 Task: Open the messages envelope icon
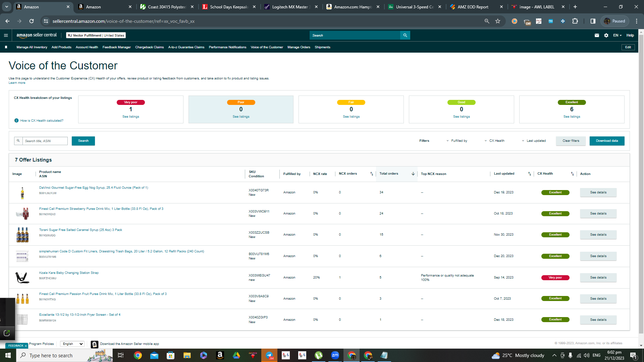pyautogui.click(x=597, y=35)
